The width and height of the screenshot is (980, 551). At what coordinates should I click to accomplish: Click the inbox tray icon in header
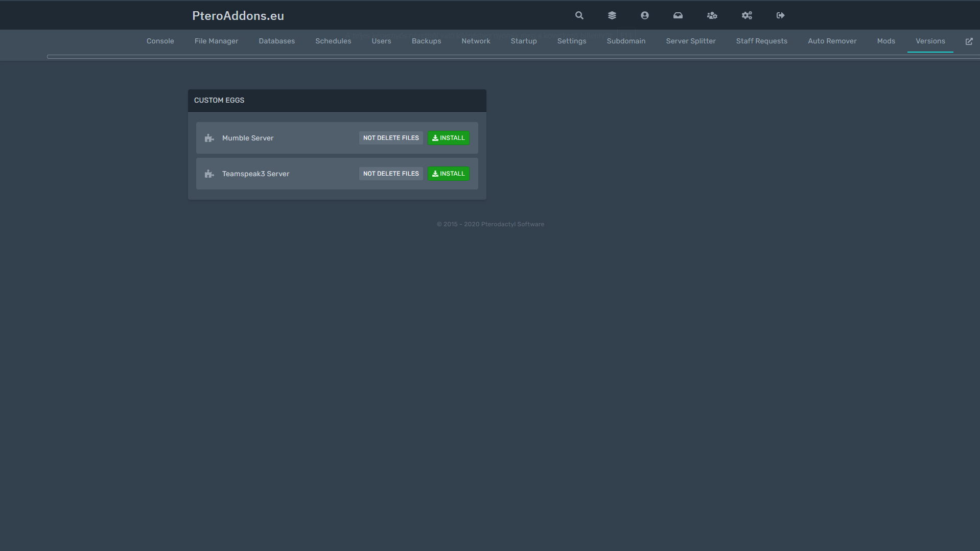pos(678,15)
